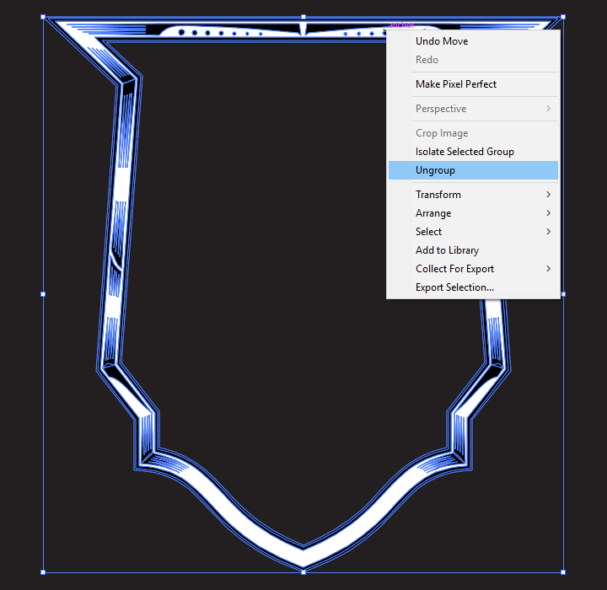Image resolution: width=607 pixels, height=590 pixels.
Task: Click Add to Library menu item
Action: pyautogui.click(x=447, y=250)
